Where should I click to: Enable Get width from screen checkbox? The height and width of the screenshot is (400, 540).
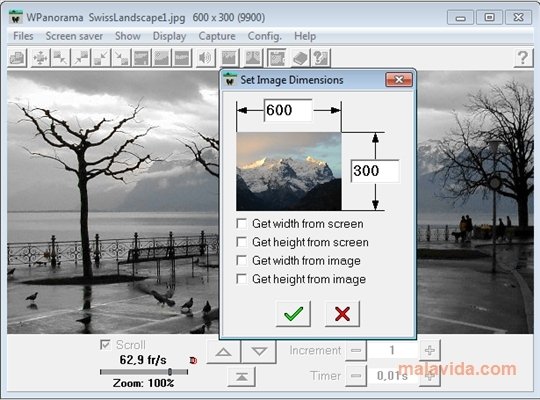[x=242, y=224]
